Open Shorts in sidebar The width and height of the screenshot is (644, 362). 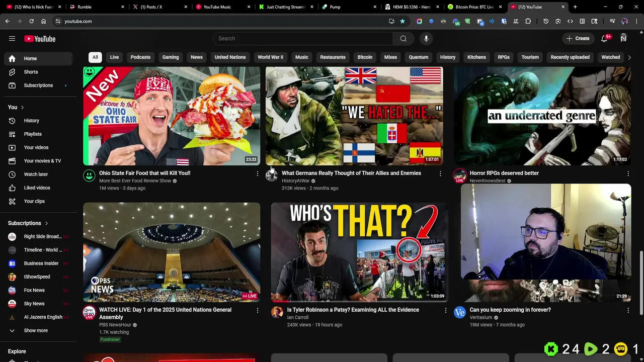click(x=38, y=72)
